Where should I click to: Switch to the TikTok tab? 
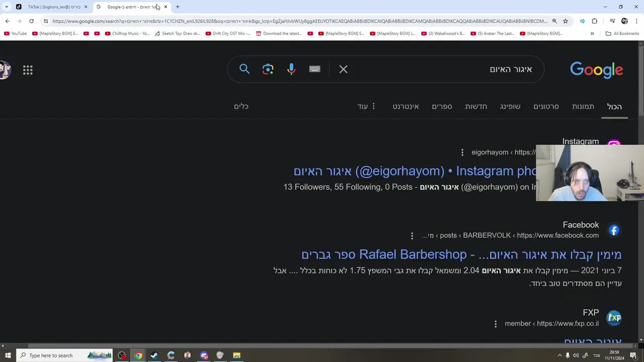[x=52, y=7]
